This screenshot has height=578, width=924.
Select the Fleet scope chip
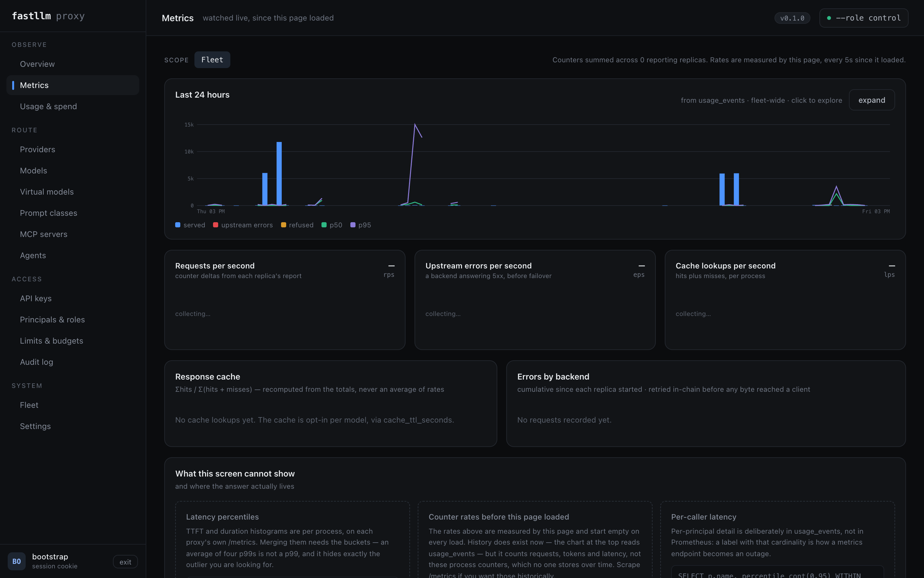click(x=212, y=60)
